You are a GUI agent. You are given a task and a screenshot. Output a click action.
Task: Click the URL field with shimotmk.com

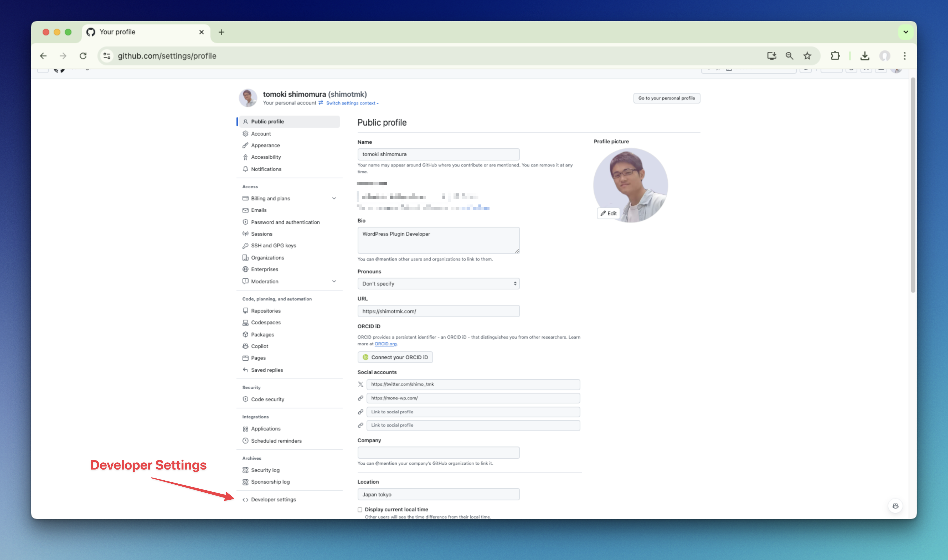pyautogui.click(x=438, y=311)
